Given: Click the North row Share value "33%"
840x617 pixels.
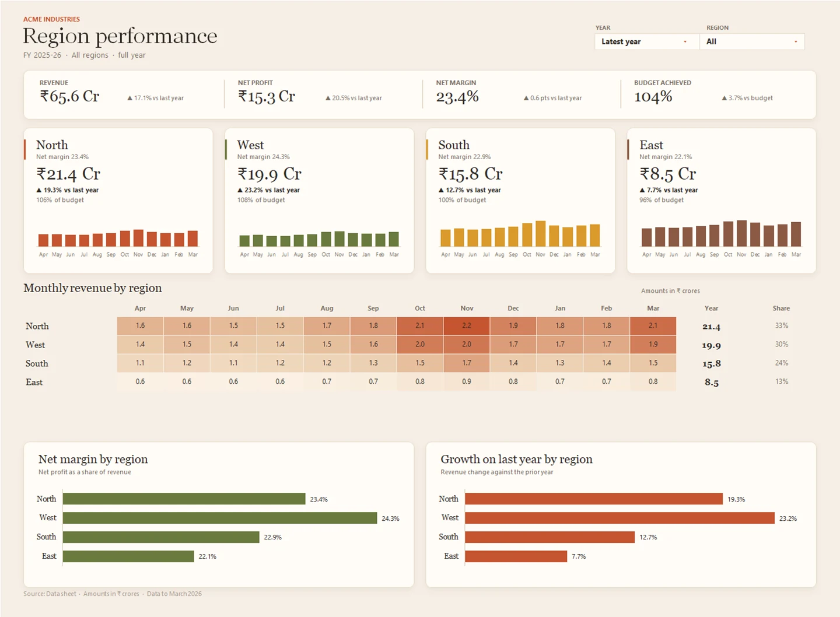Looking at the screenshot, I should click(x=782, y=325).
